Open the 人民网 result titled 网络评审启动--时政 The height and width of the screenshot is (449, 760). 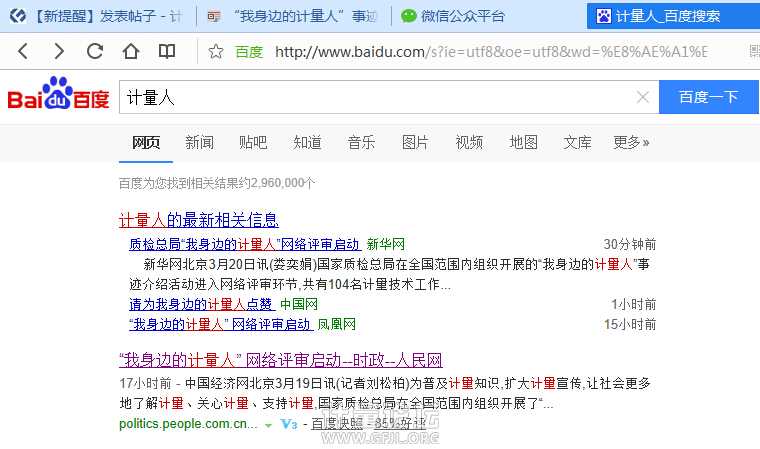[280, 361]
